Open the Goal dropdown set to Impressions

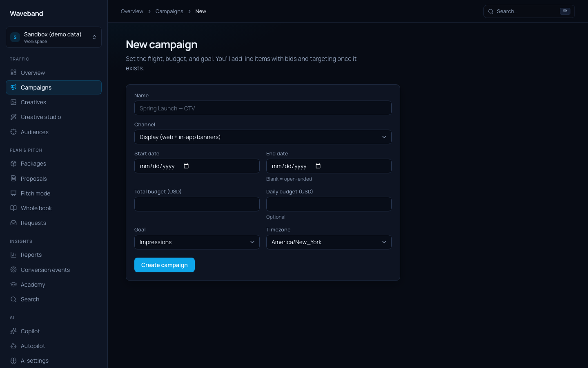click(x=197, y=242)
